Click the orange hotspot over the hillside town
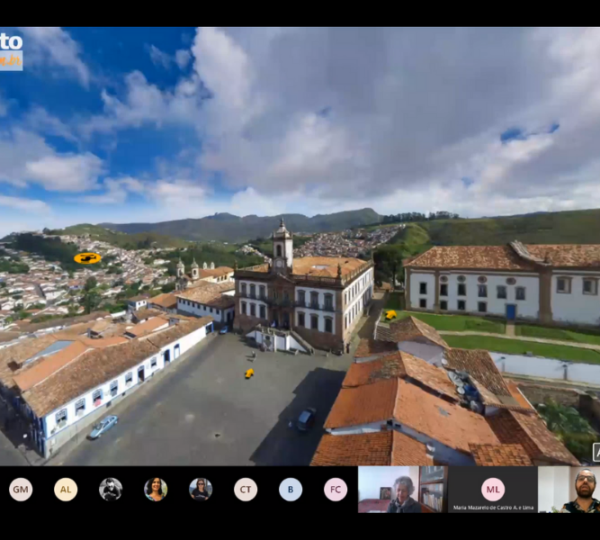The image size is (600, 540). tap(87, 258)
